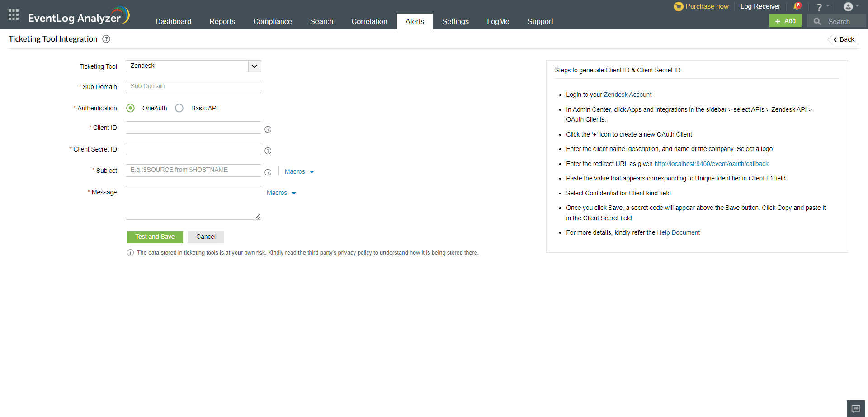868x417 pixels.
Task: Click inside the Sub Domain field
Action: coord(193,86)
